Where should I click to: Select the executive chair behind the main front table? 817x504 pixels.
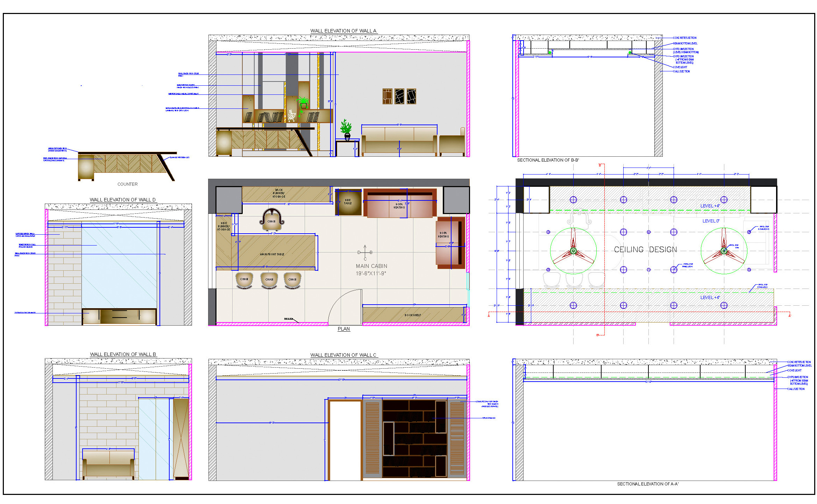[x=272, y=220]
